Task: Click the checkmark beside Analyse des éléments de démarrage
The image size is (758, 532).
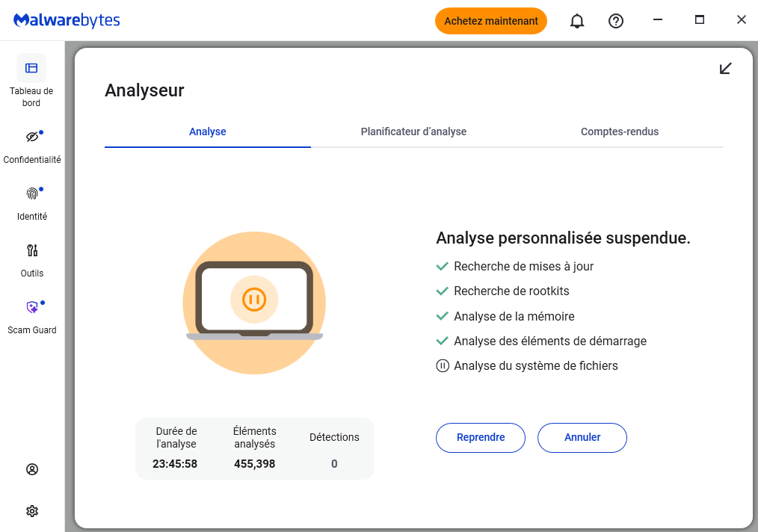Action: (443, 341)
